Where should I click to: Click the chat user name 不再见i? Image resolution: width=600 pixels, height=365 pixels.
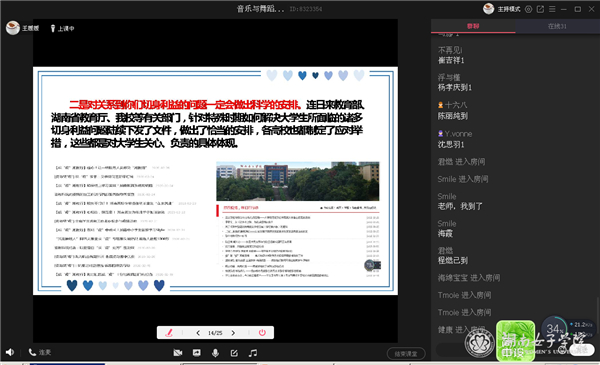[450, 50]
